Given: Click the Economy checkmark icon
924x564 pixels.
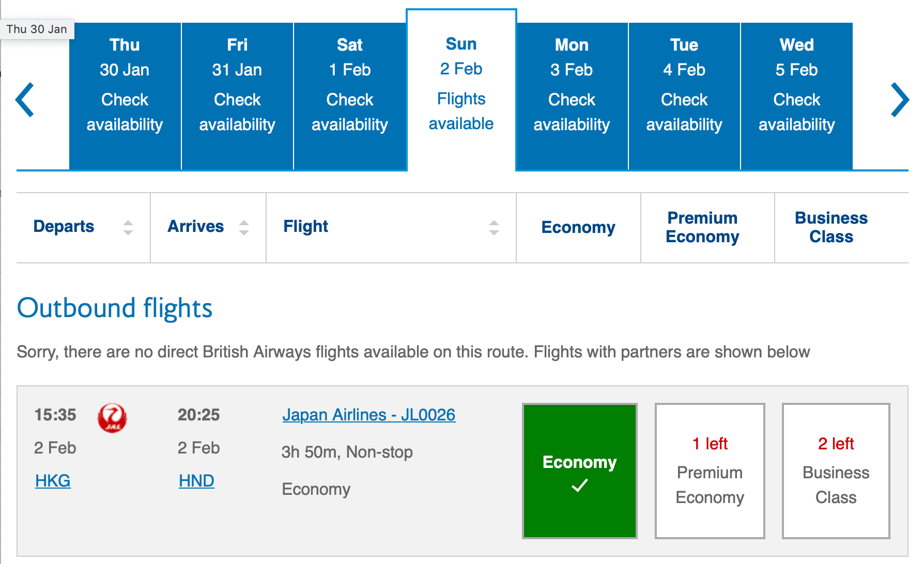Looking at the screenshot, I should tap(580, 485).
